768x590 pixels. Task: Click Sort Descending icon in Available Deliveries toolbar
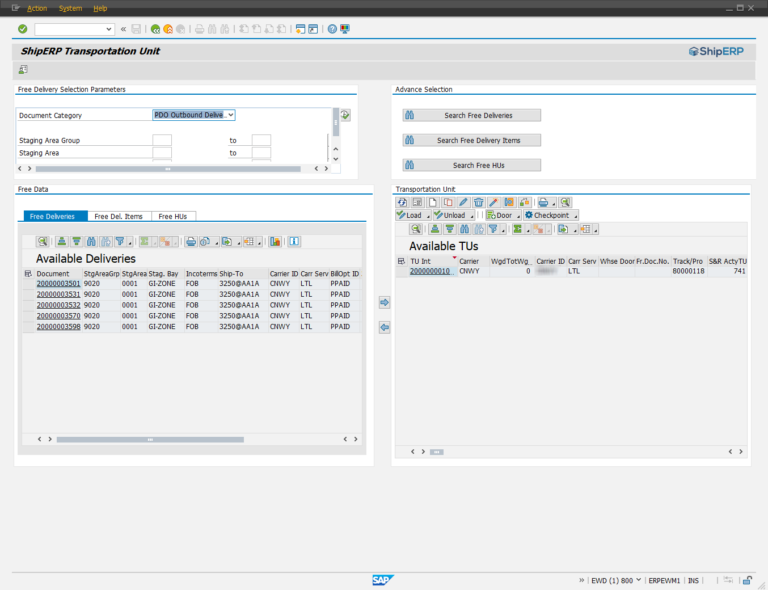76,241
